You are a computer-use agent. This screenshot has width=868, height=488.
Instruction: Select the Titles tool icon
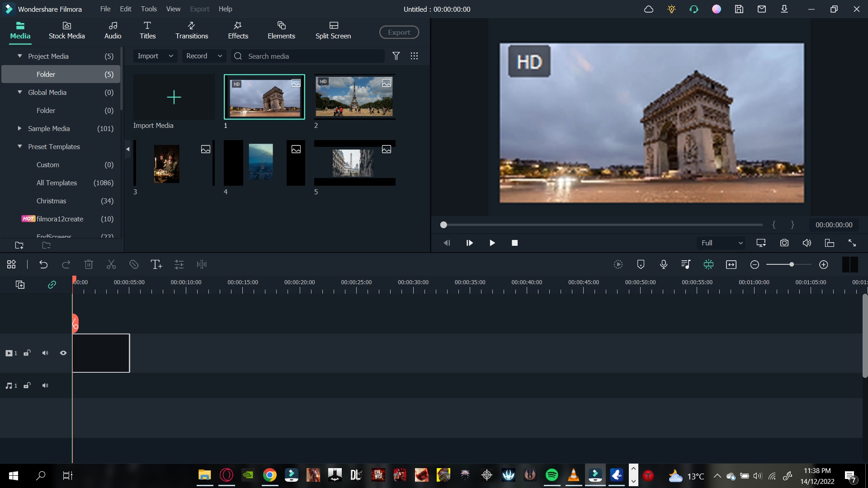(148, 30)
